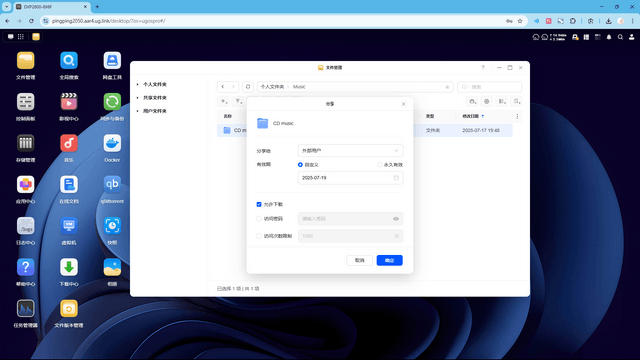Launch the 虚拟机 virtual machine app
This screenshot has width=640, height=360.
[69, 226]
